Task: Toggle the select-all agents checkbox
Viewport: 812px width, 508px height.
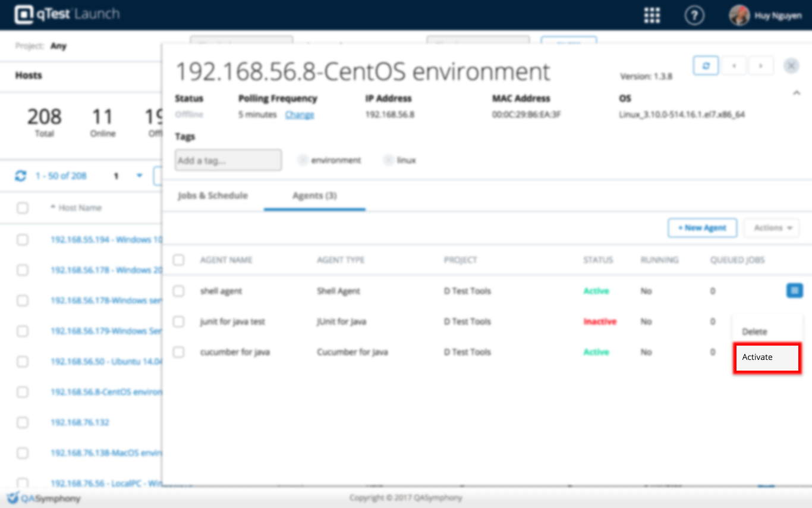Action: [178, 260]
